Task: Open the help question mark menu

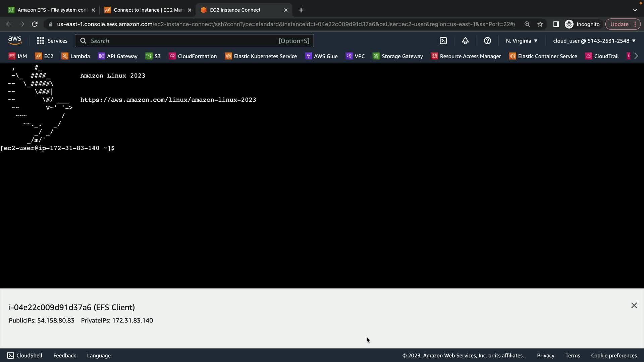Action: (x=487, y=41)
